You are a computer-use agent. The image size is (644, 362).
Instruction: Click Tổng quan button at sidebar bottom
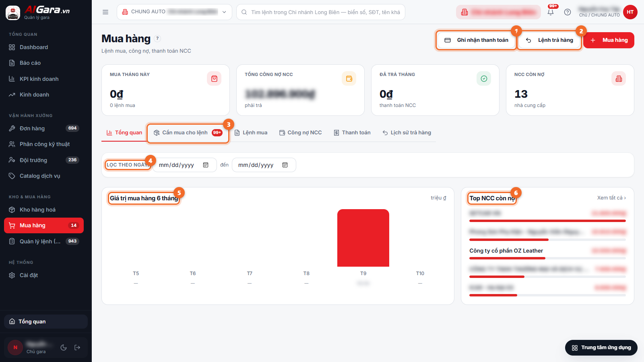tap(46, 322)
